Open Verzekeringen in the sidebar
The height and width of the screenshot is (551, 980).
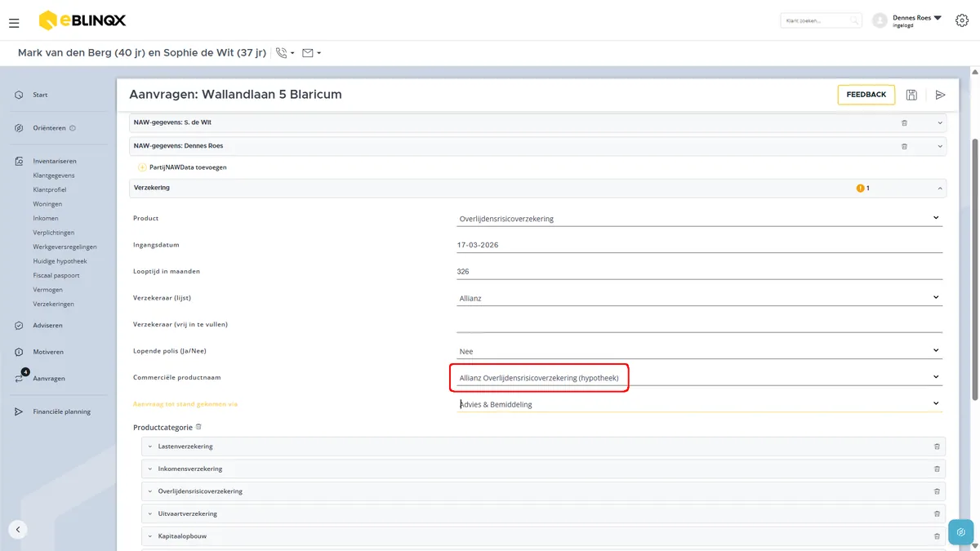53,304
